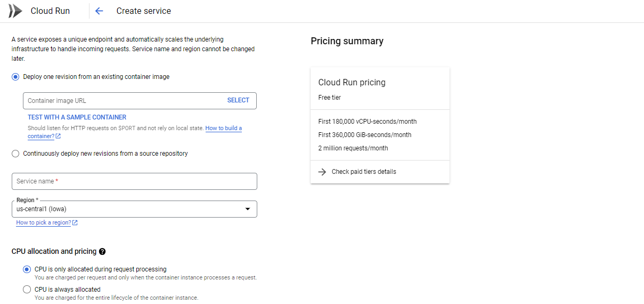This screenshot has width=644, height=304.
Task: Click SELECT to pick a container image
Action: coord(238,100)
